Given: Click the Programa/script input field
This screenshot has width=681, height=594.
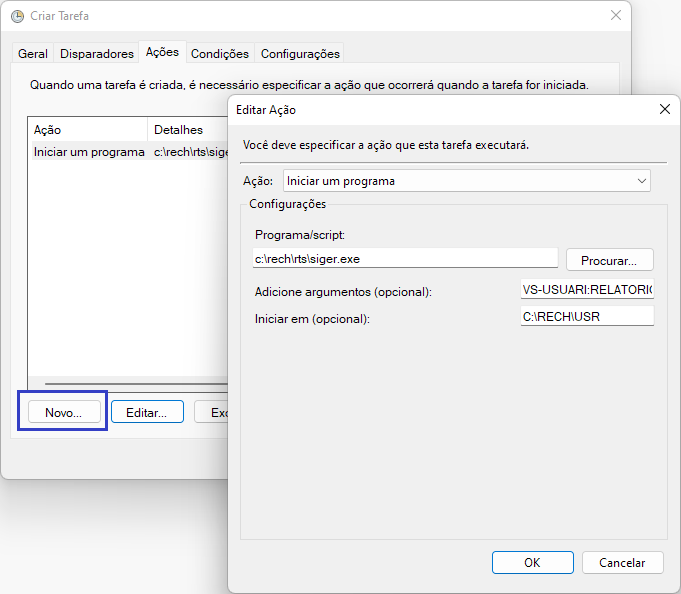Looking at the screenshot, I should pyautogui.click(x=405, y=258).
